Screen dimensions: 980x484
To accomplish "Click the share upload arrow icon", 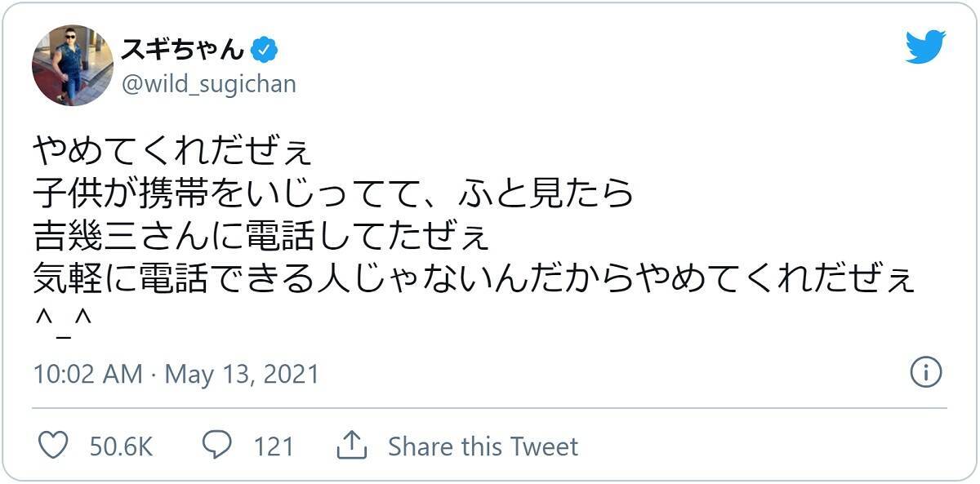I will pos(351,446).
